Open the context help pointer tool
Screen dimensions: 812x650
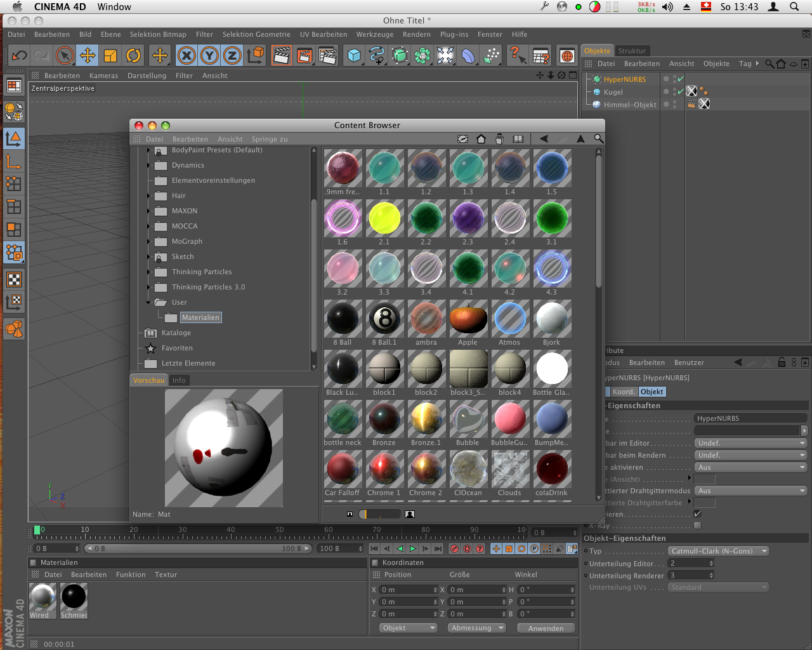[518, 56]
